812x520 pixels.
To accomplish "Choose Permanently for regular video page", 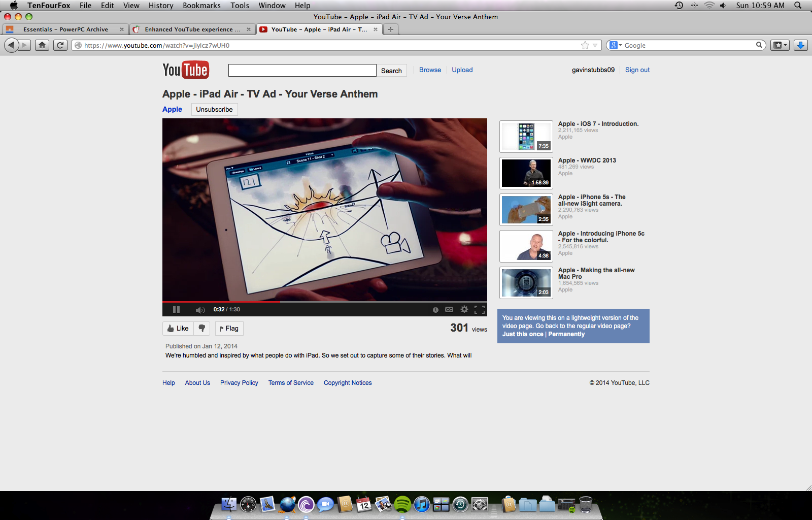I will pyautogui.click(x=566, y=334).
